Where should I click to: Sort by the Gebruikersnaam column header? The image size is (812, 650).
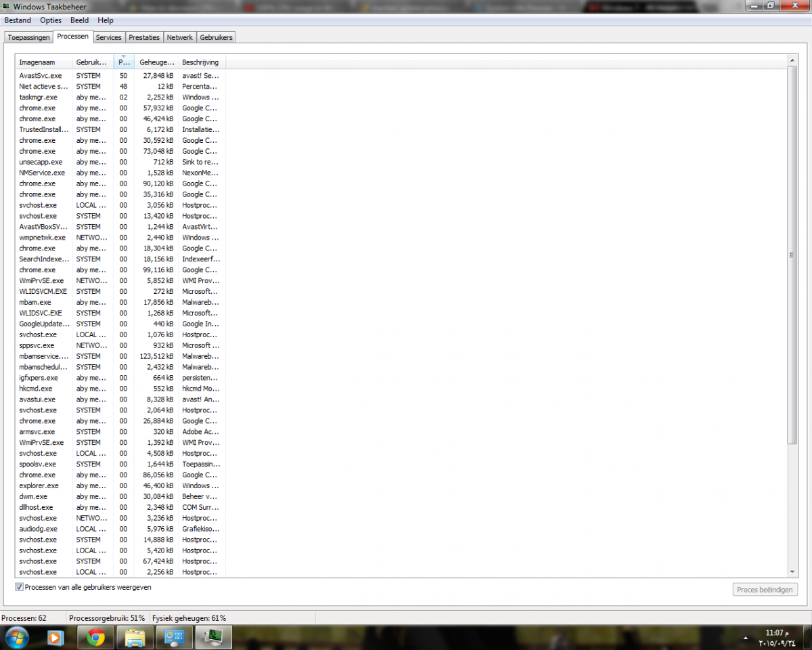coord(93,62)
